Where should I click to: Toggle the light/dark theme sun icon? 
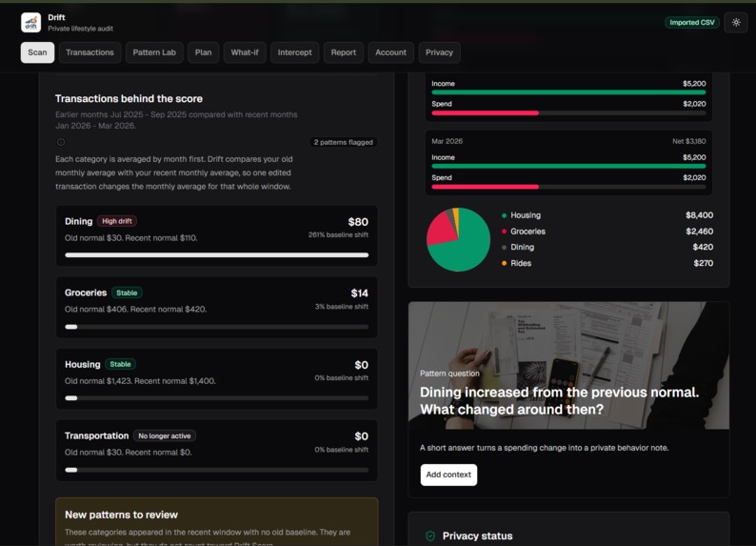point(736,22)
